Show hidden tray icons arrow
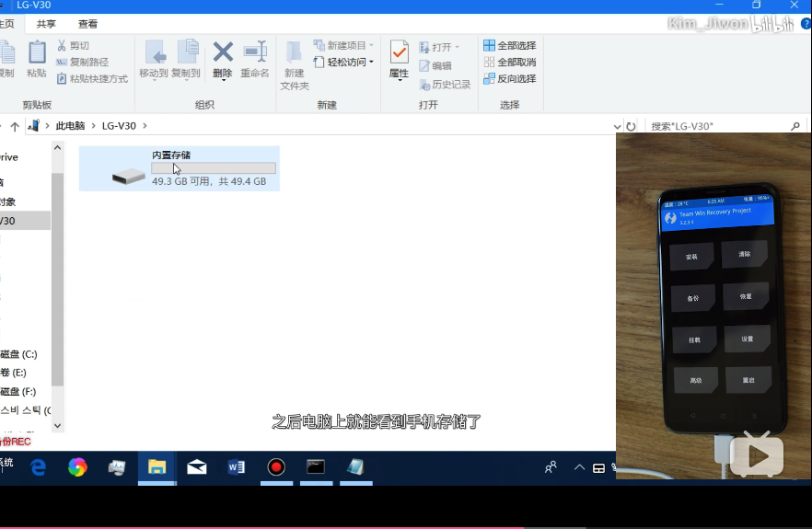The width and height of the screenshot is (812, 529). (x=579, y=467)
